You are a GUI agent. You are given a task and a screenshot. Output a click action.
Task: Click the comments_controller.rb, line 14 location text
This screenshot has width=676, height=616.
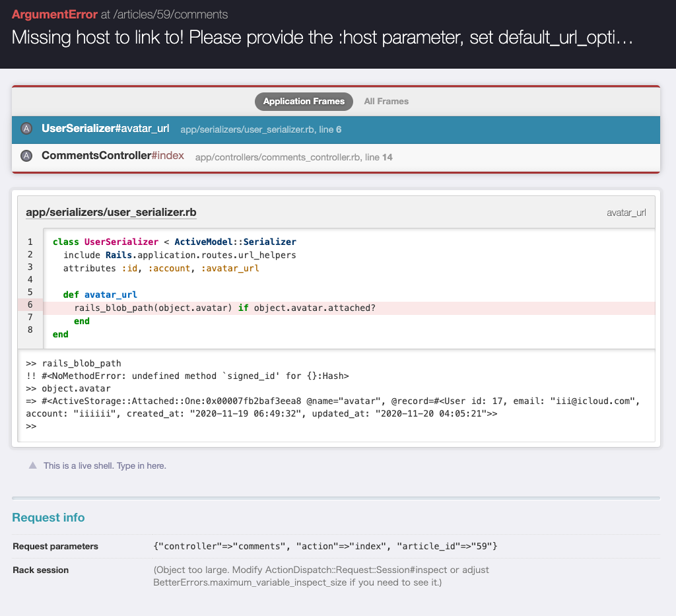294,157
